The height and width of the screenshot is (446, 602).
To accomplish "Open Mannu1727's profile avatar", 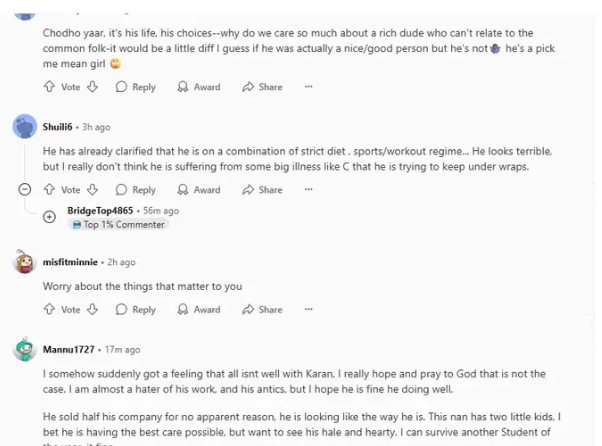I will [x=25, y=350].
